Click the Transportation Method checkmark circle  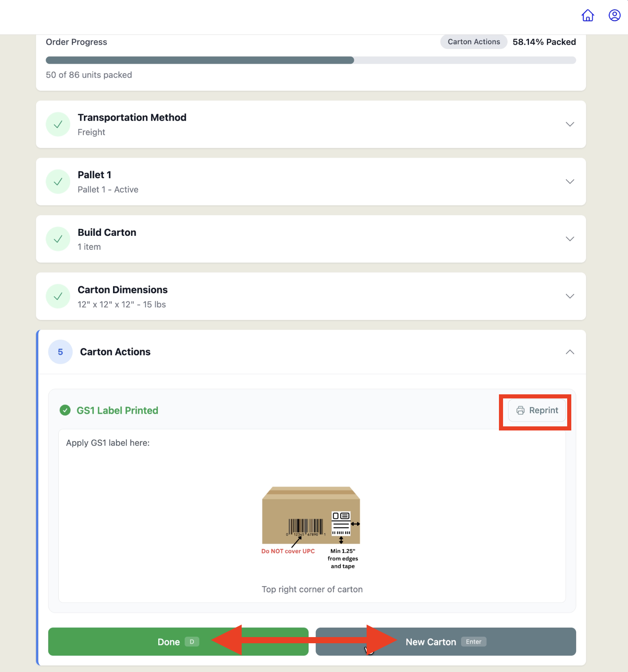pos(58,124)
